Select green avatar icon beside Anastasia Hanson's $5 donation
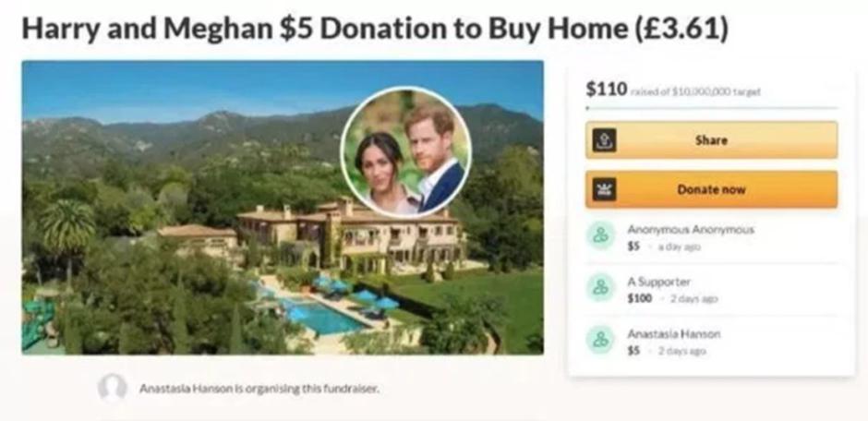Screen dimensions: 868x421 click(x=601, y=340)
